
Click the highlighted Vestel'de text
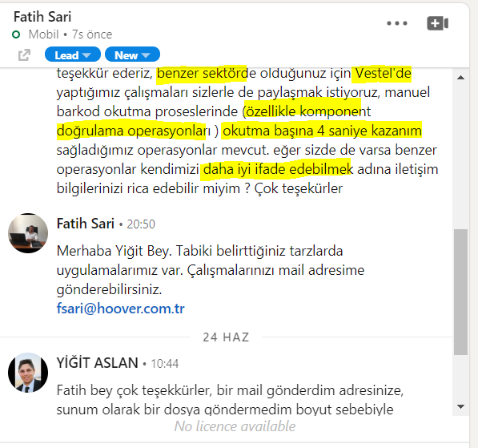point(383,73)
